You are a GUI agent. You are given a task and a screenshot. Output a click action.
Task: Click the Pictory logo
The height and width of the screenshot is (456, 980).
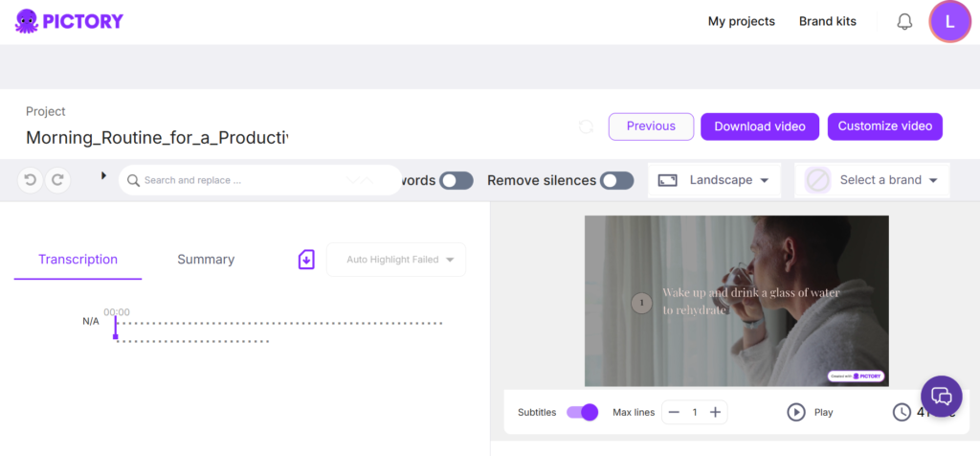tap(69, 21)
